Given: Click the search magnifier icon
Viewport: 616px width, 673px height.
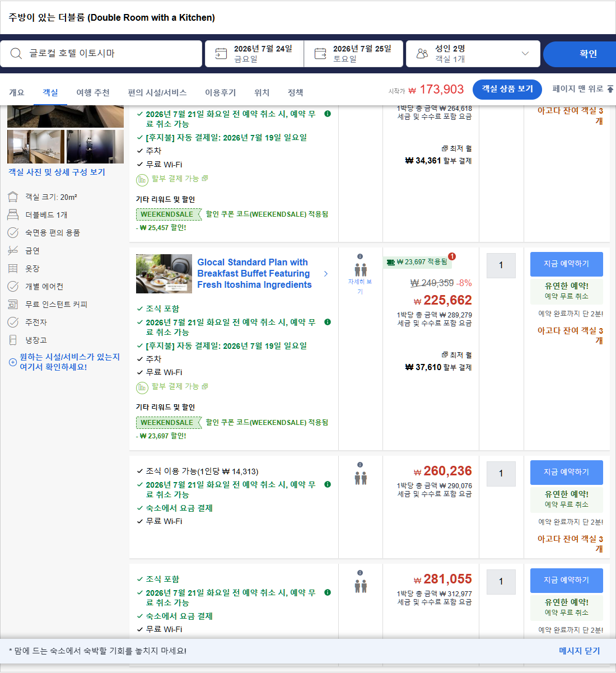Looking at the screenshot, I should (16, 54).
